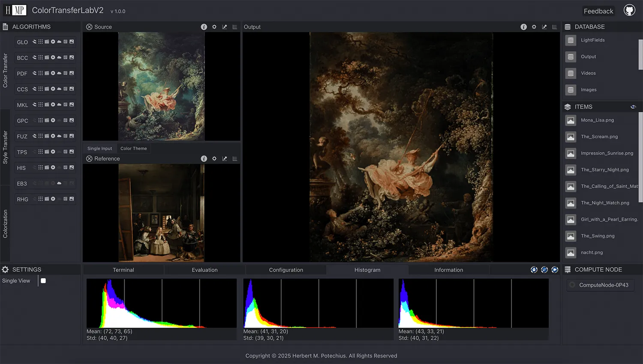The width and height of the screenshot is (643, 364).
Task: Open the Reference panel settings gear
Action: pos(214,159)
